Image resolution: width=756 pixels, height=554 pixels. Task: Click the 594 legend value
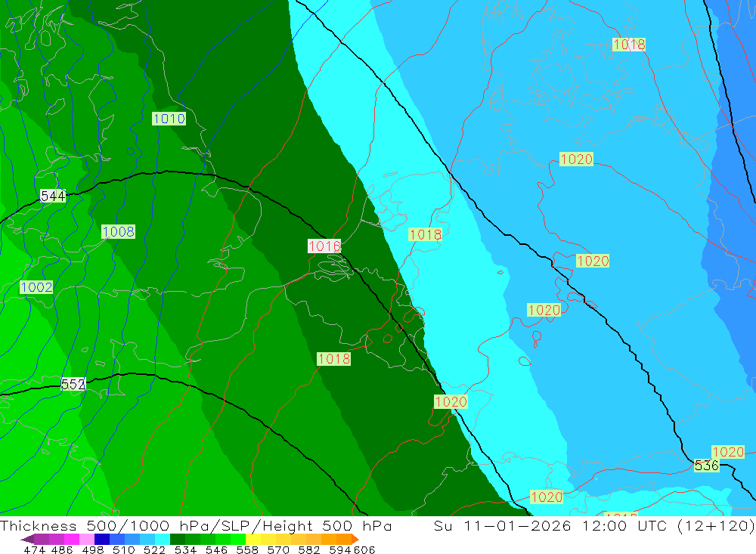point(340,550)
